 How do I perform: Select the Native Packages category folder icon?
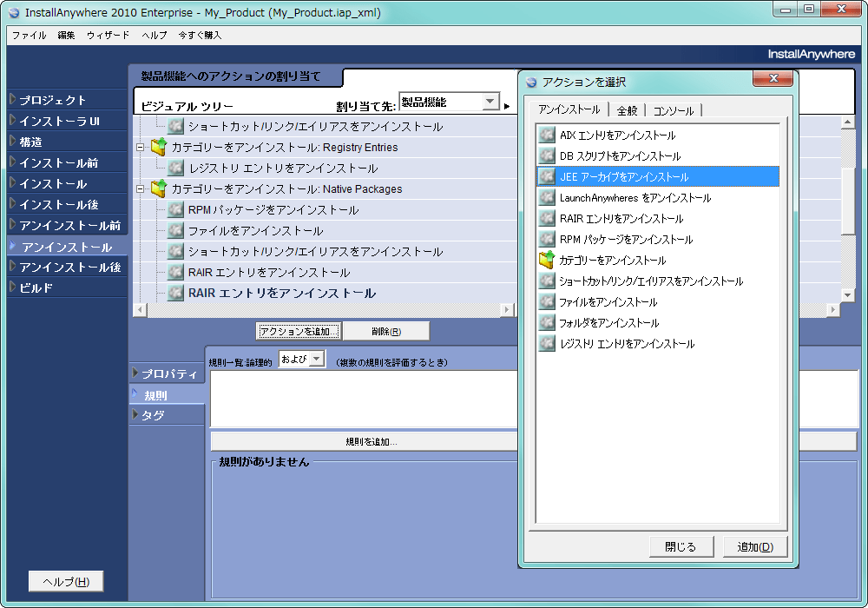pos(160,188)
